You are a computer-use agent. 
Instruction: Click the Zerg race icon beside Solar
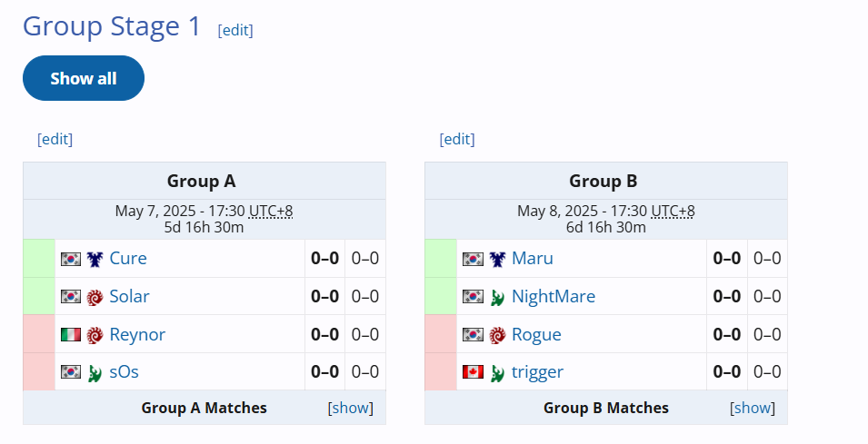(x=95, y=297)
